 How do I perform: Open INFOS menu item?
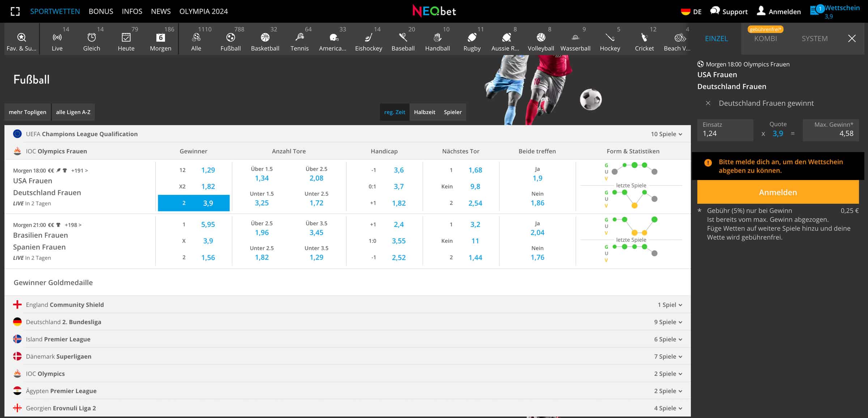point(132,11)
